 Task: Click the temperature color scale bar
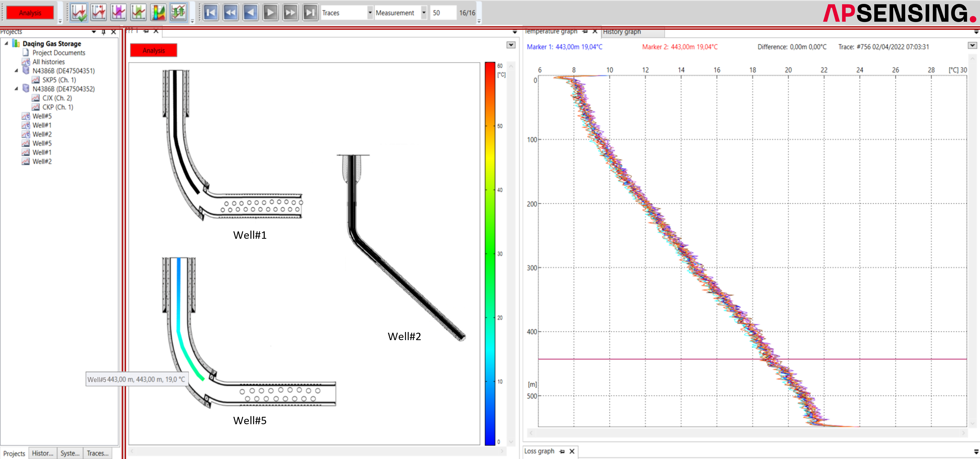click(490, 253)
